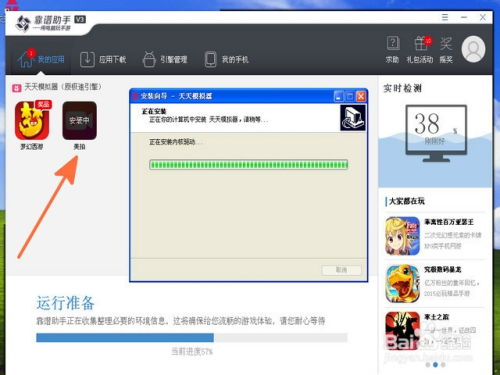Click the installer computer icon
Image resolution: width=500 pixels, height=375 pixels.
pyautogui.click(x=353, y=118)
